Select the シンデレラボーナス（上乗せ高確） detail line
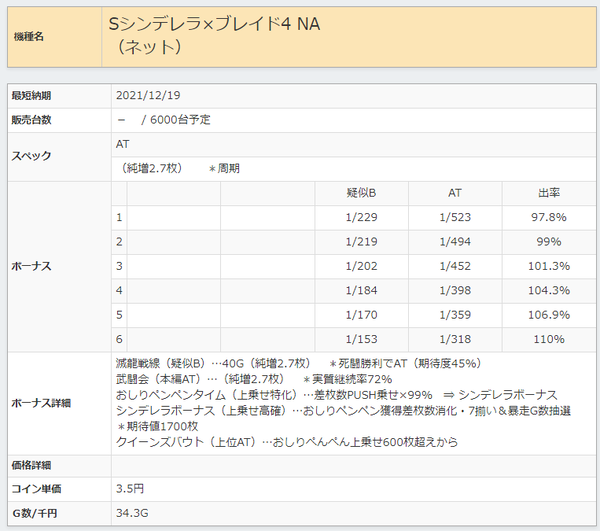Screen dimensions: 600x531 [x=343, y=410]
